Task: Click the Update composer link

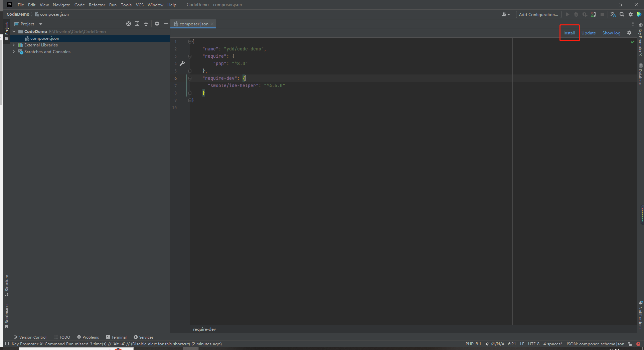Action: [589, 33]
